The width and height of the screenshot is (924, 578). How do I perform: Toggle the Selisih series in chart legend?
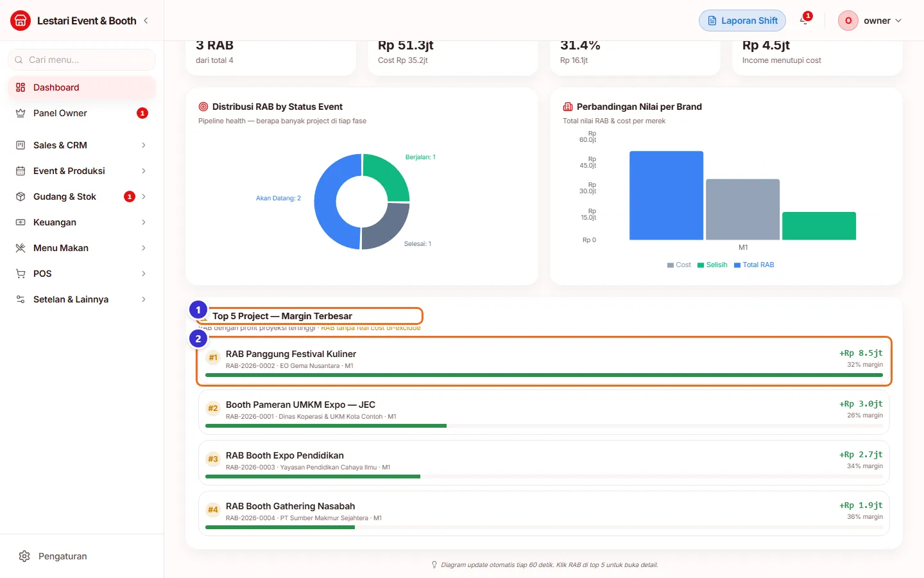pyautogui.click(x=712, y=265)
